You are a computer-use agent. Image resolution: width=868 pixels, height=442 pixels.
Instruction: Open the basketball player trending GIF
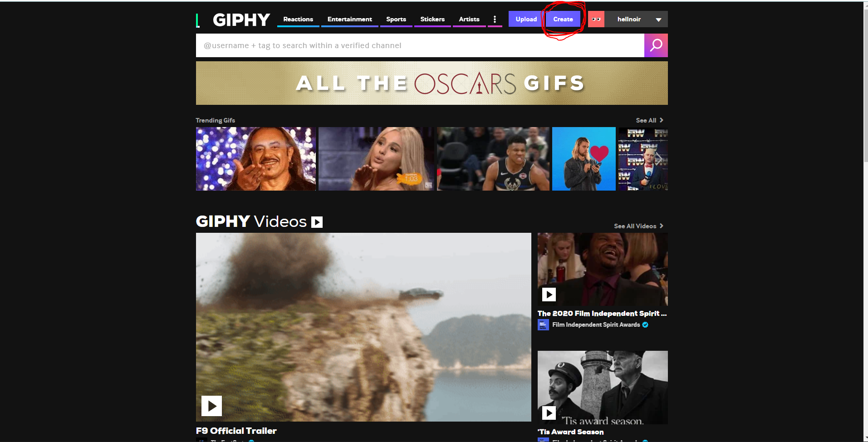click(493, 159)
